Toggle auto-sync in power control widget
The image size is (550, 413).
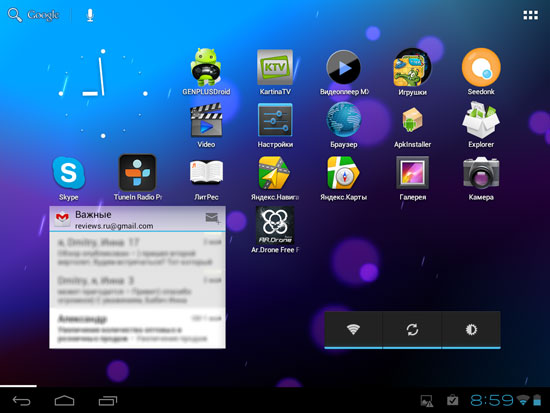(x=412, y=329)
